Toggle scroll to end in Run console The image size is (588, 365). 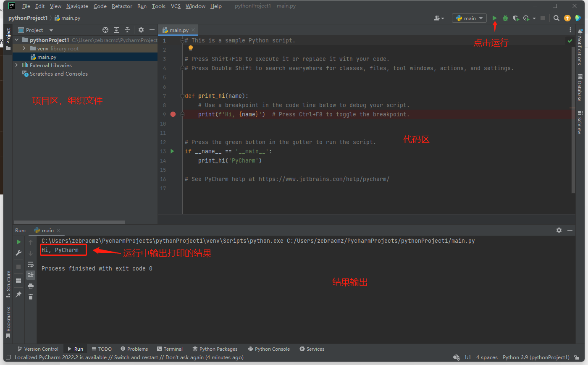coord(31,275)
